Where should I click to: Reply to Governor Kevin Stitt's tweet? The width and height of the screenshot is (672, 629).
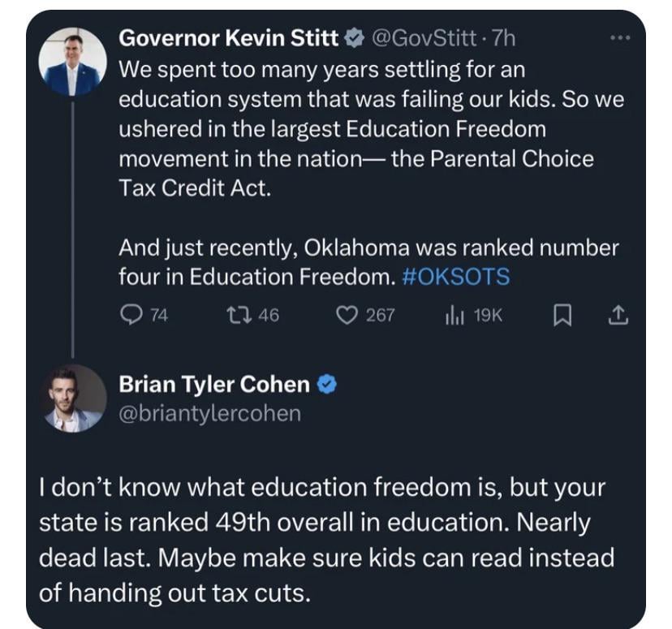click(x=132, y=316)
